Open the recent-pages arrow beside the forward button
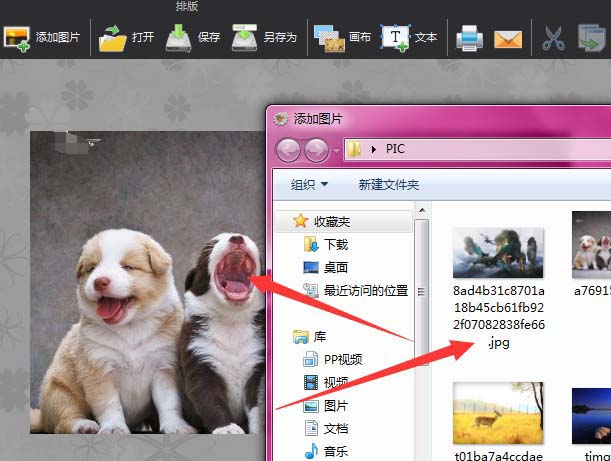This screenshot has height=461, width=611. click(x=336, y=150)
